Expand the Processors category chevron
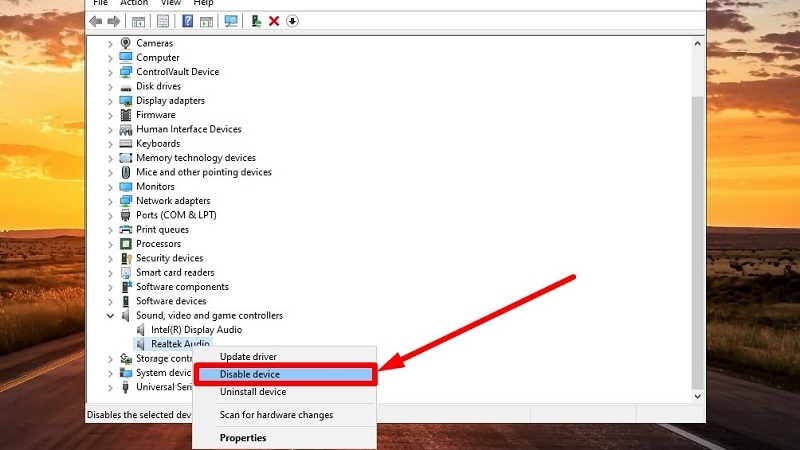This screenshot has height=450, width=800. point(110,244)
